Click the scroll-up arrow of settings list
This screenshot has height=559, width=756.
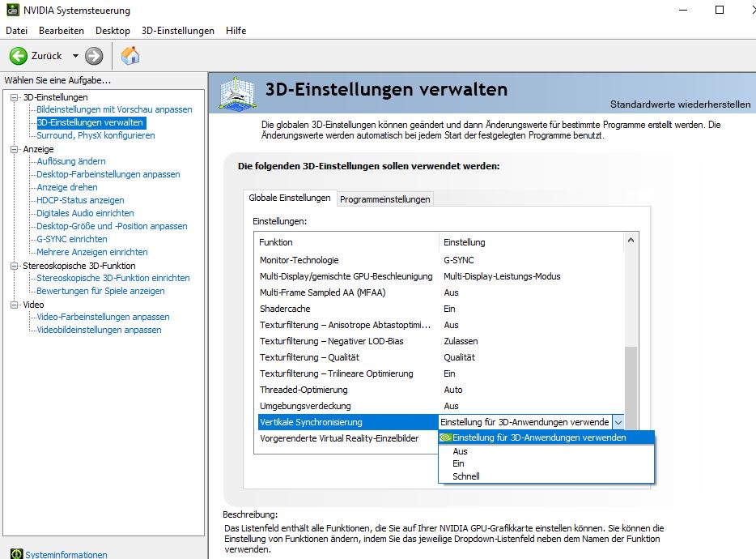pyautogui.click(x=631, y=241)
